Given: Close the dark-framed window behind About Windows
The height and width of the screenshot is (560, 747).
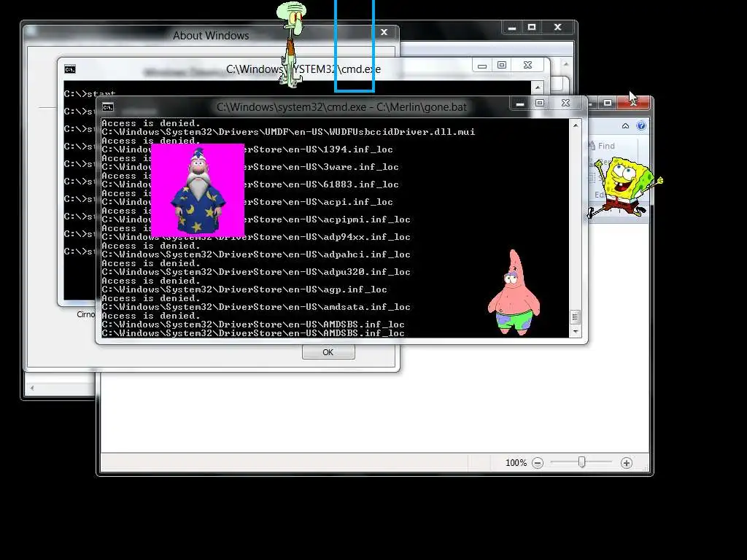Looking at the screenshot, I should (558, 27).
